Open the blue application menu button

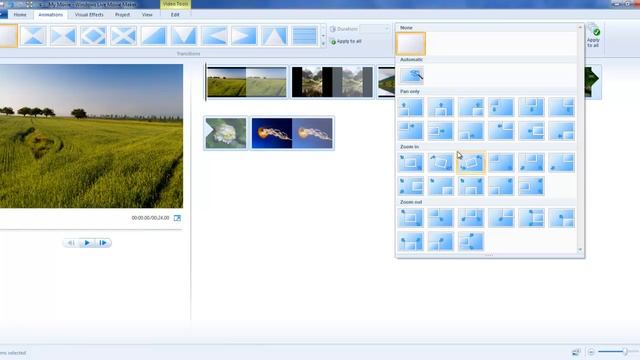[3, 15]
